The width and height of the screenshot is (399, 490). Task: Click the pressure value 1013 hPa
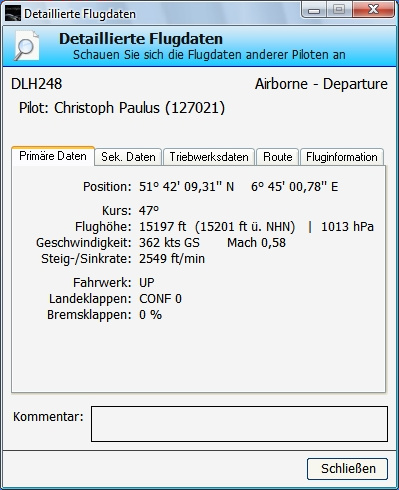point(347,227)
